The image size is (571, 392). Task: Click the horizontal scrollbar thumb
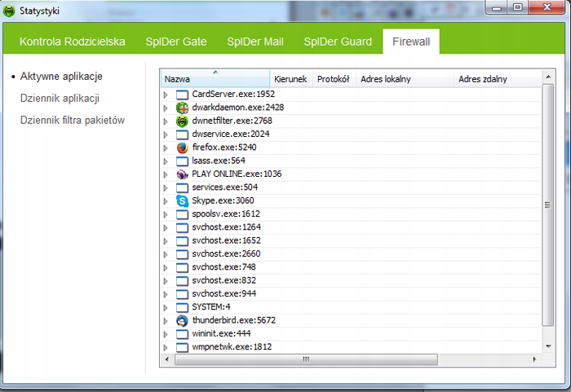click(x=306, y=359)
